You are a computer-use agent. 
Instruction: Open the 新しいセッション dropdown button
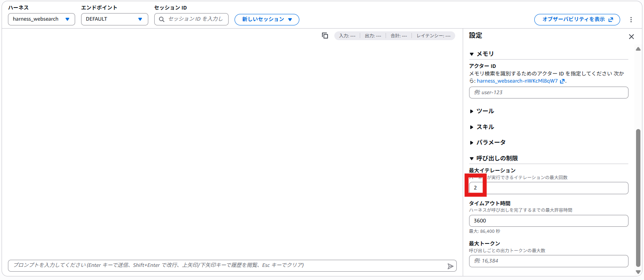coord(267,19)
